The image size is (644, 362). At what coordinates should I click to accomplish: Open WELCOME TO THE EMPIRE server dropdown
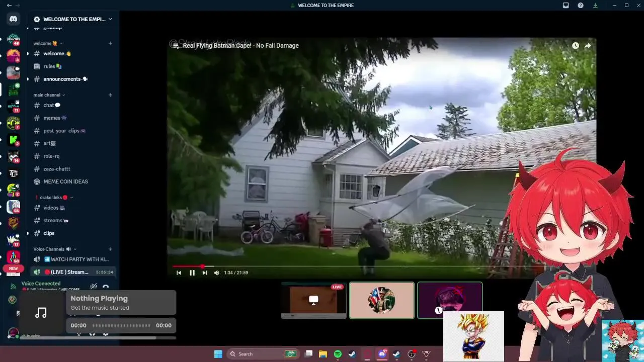73,19
